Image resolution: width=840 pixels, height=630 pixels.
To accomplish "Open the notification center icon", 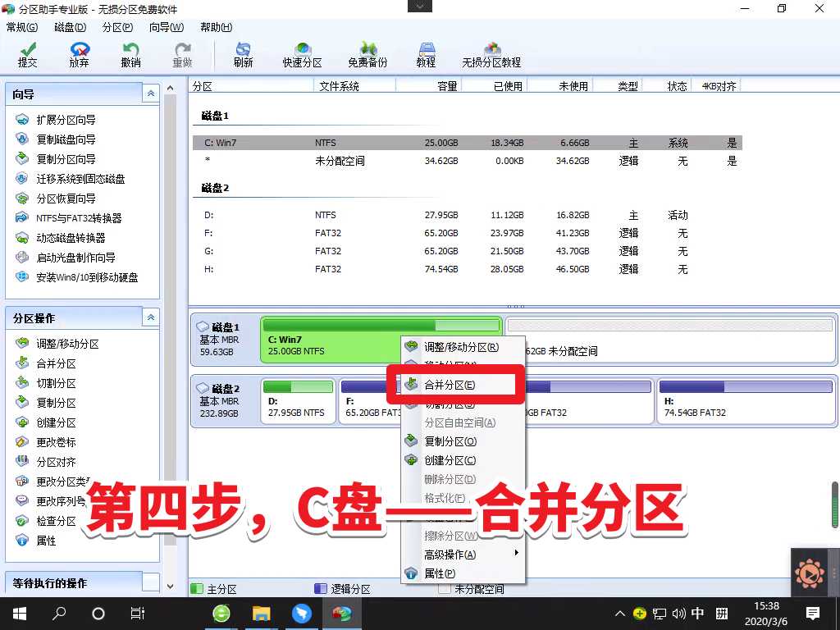I will point(813,614).
